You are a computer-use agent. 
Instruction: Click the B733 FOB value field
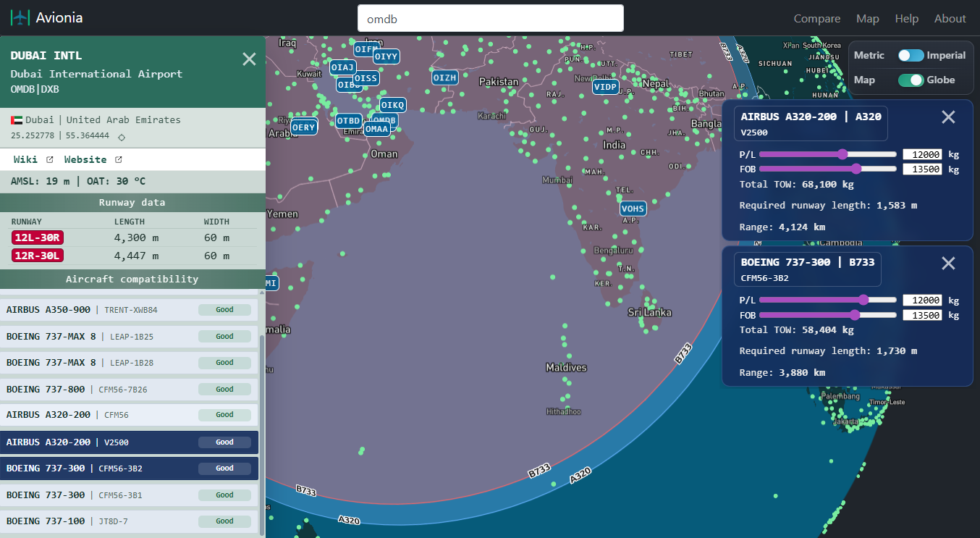923,315
